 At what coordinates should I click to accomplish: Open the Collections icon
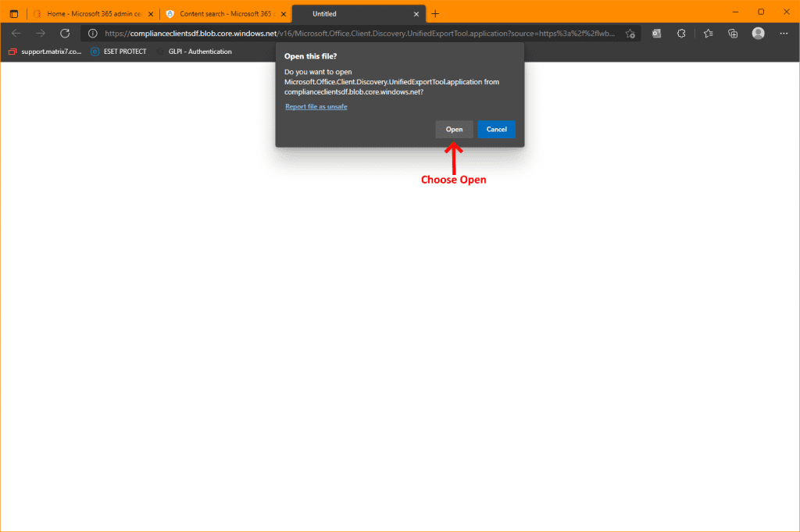click(733, 34)
